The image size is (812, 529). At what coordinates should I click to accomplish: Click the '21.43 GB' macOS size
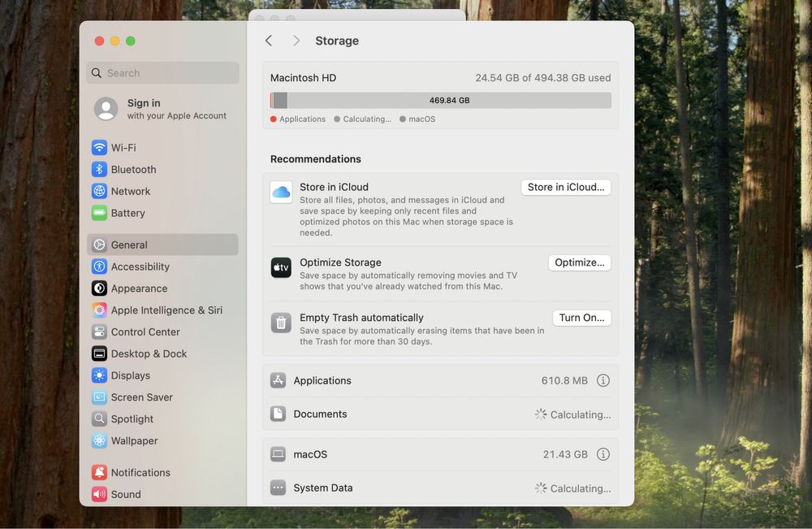(565, 454)
